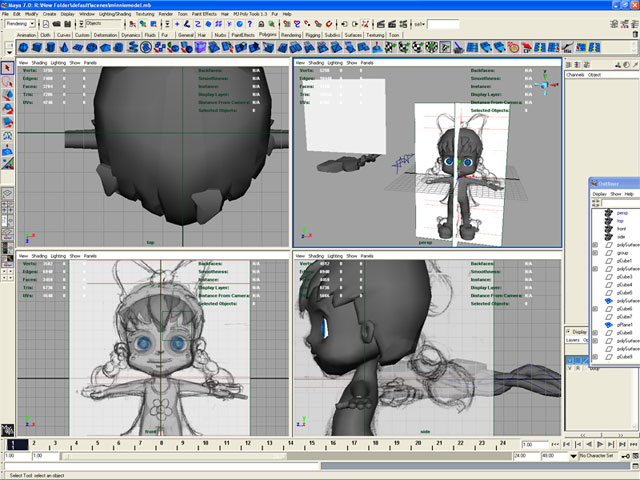Select by component type mode icon
The image size is (640, 480).
coord(153,24)
